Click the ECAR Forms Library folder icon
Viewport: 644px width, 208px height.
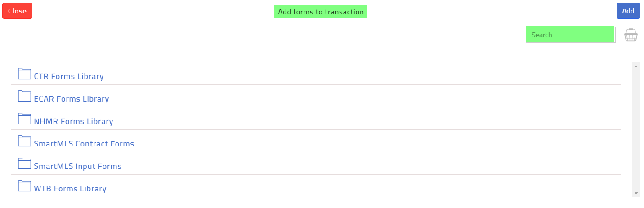24,96
